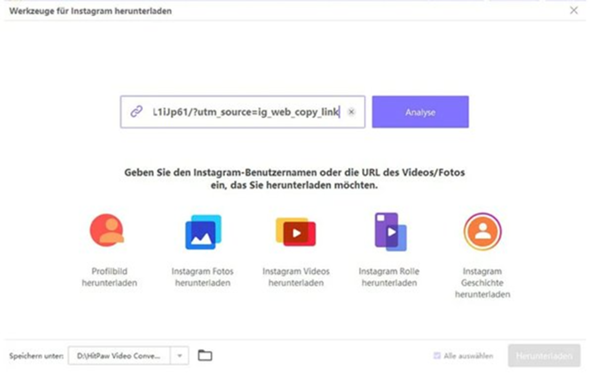Choose the Instagram Fotos herunterladen icon
Image resolution: width=590 pixels, height=378 pixels.
(203, 232)
